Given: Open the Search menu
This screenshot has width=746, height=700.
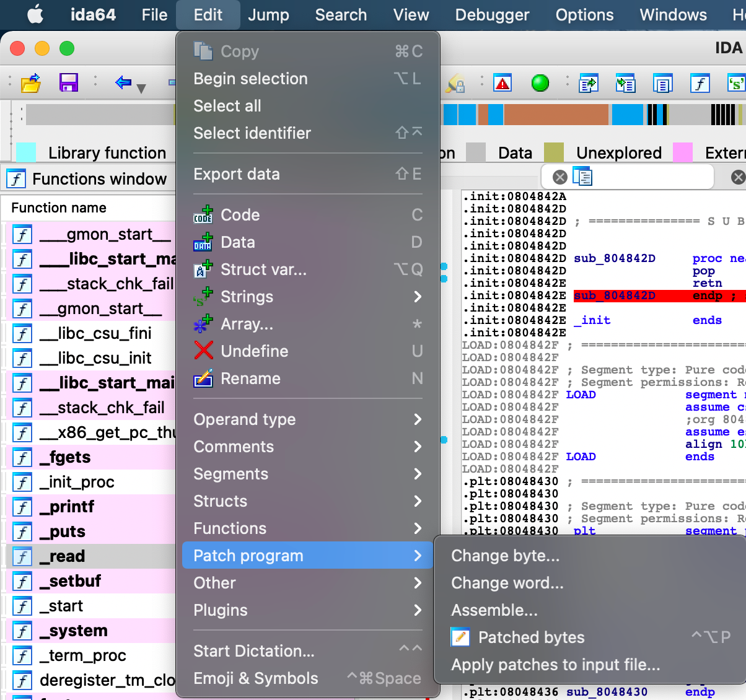Looking at the screenshot, I should 341,15.
